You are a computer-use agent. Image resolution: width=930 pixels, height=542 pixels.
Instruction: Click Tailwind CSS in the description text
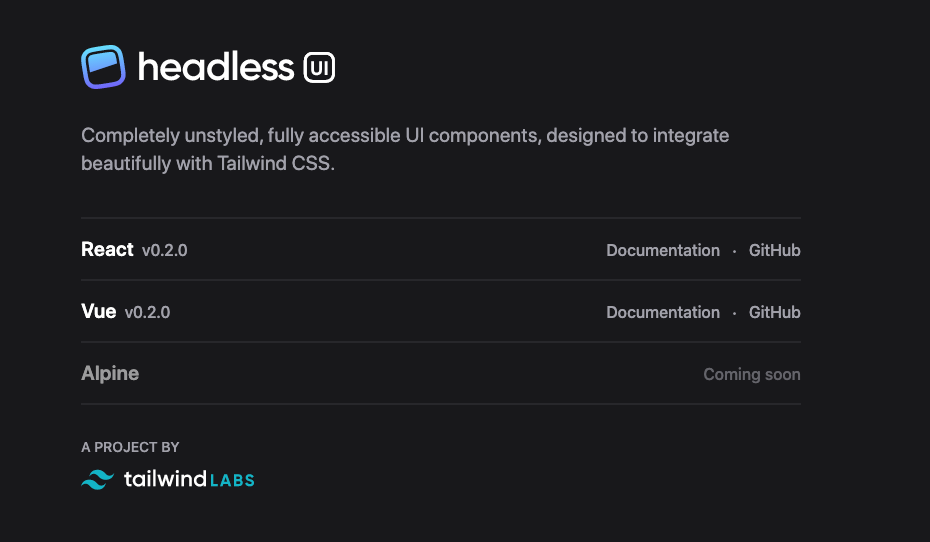tap(273, 163)
